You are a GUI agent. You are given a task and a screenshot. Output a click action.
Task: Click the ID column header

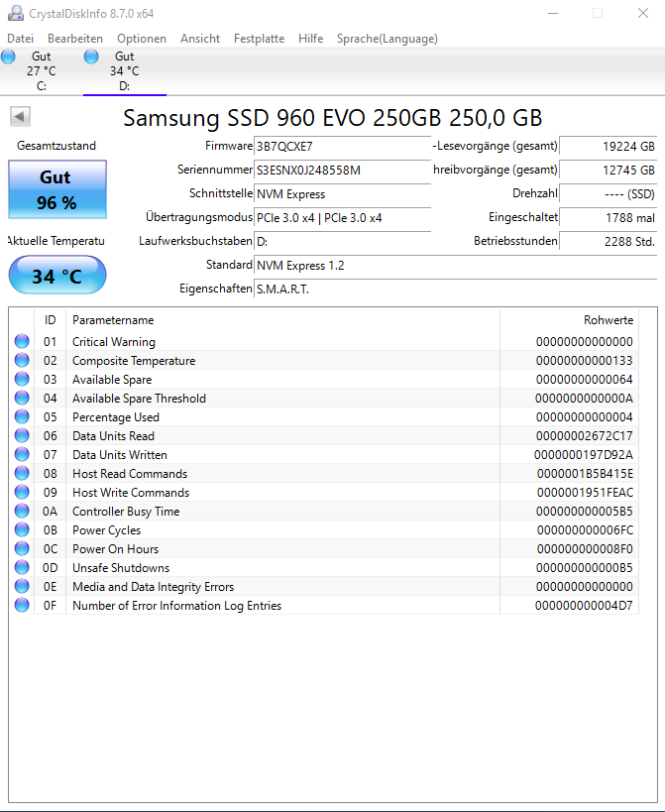pyautogui.click(x=50, y=320)
